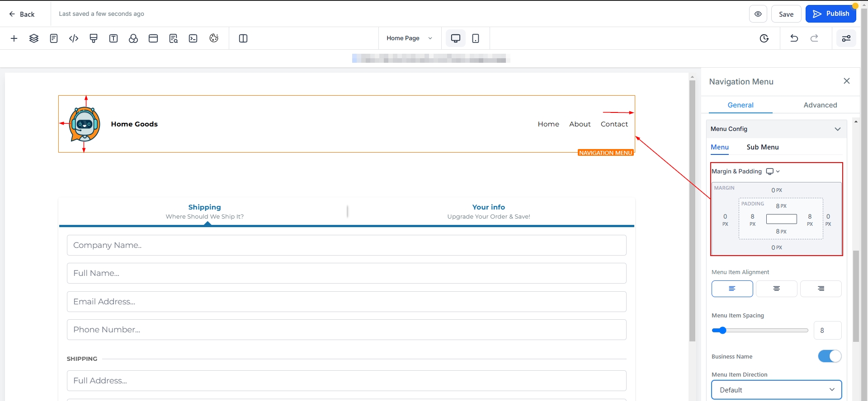
Task: Click the Menu Item Spacing slider handle
Action: (722, 331)
